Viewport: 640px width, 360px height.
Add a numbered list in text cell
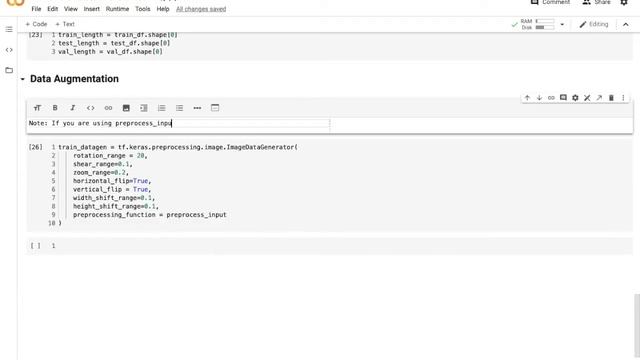[162, 108]
